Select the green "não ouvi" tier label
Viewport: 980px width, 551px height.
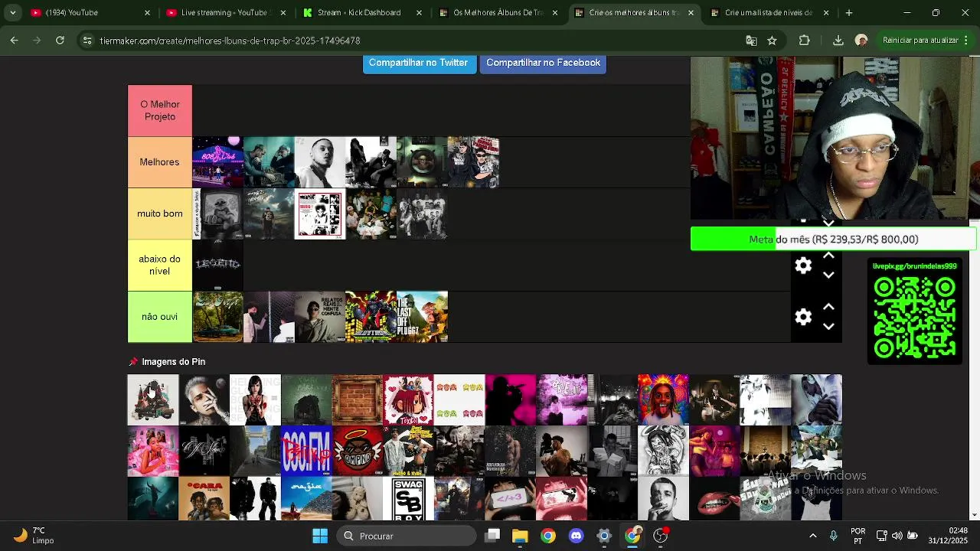[x=159, y=317]
